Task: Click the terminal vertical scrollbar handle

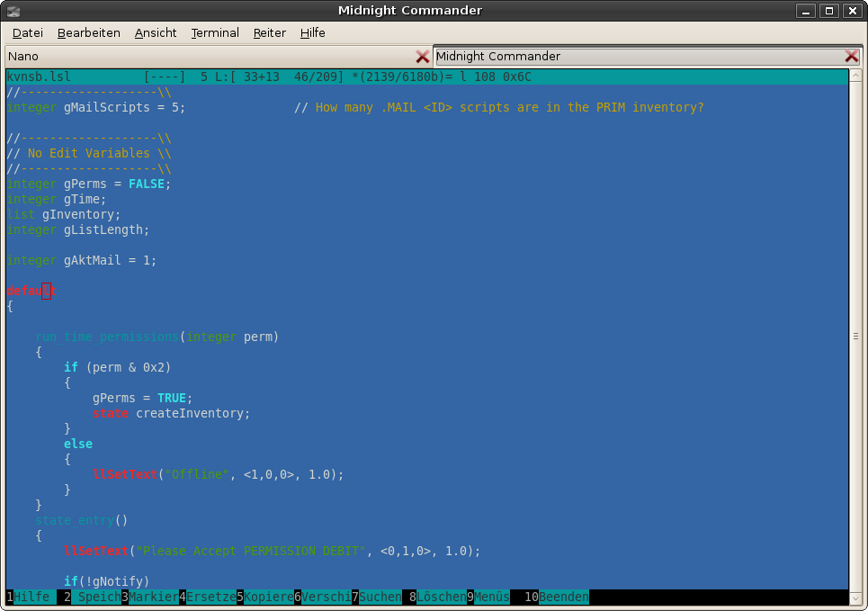Action: [856, 336]
